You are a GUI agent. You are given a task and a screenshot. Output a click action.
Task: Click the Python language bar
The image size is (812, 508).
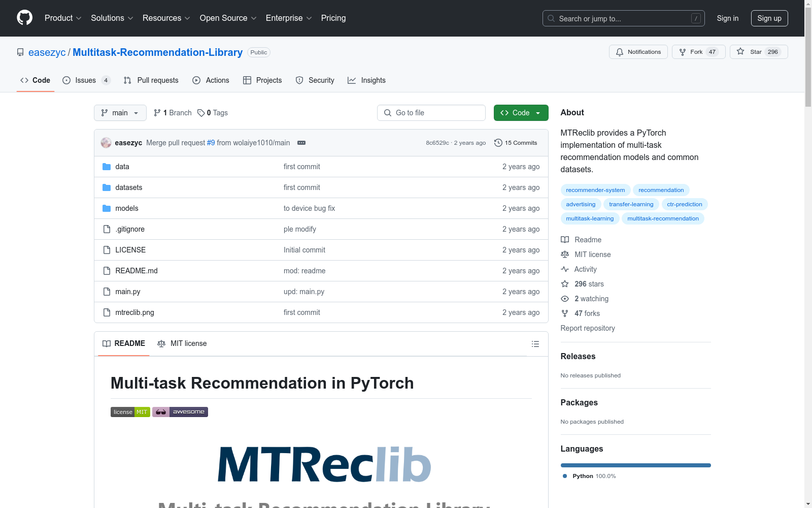tap(636, 465)
